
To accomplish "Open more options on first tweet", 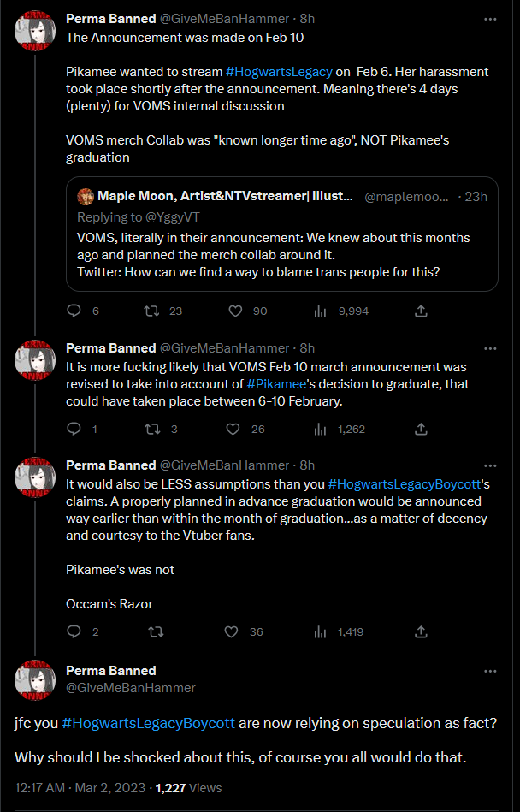I will (490, 19).
